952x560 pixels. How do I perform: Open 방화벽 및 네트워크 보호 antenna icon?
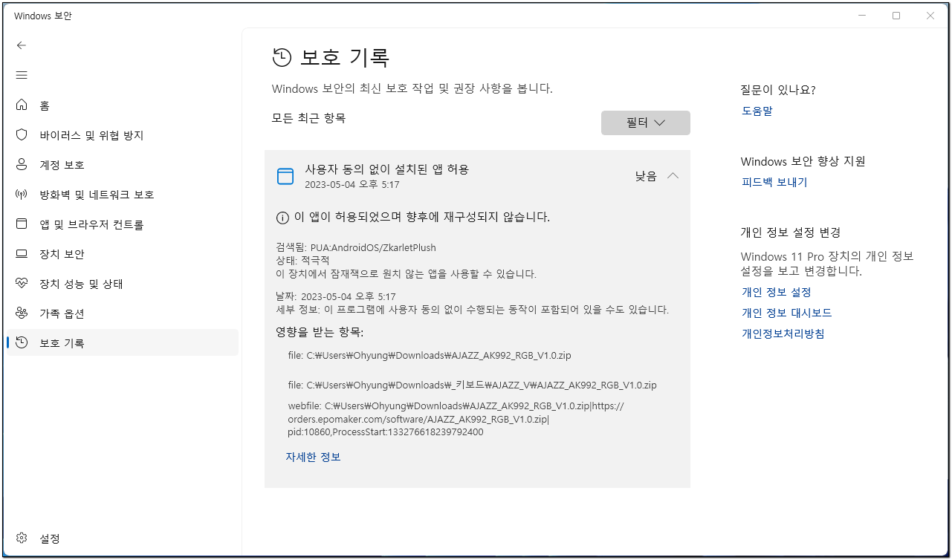click(22, 195)
